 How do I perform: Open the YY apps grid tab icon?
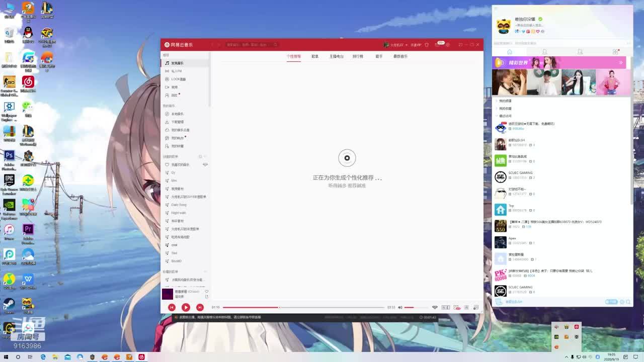tap(615, 52)
